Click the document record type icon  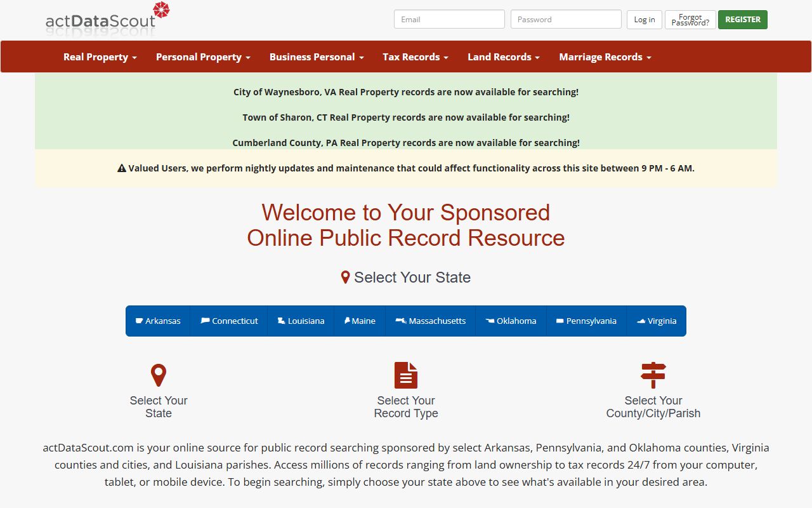click(406, 375)
